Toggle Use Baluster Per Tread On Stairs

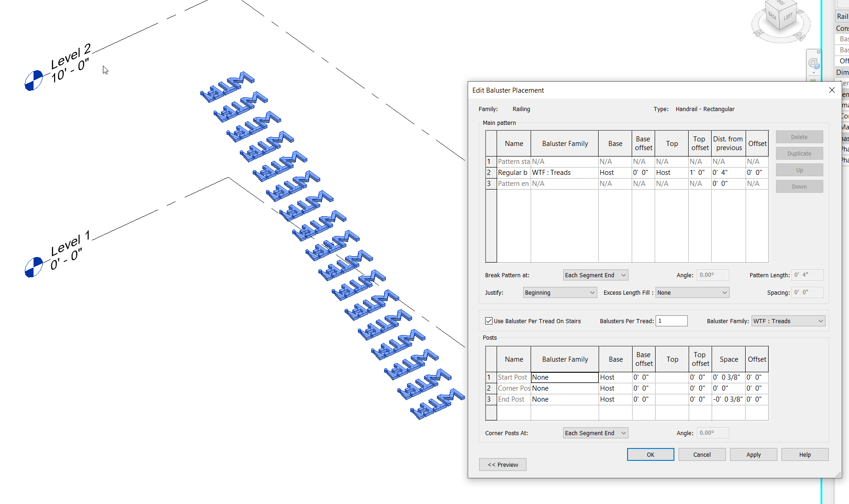489,321
